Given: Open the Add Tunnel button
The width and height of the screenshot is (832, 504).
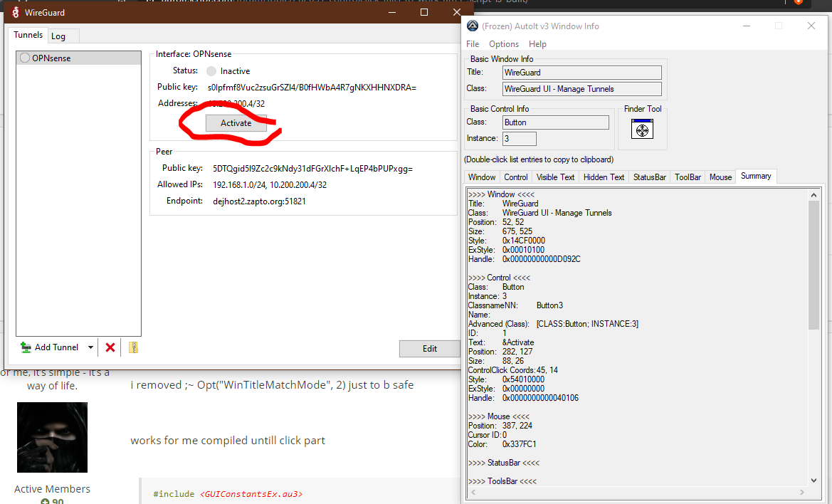Looking at the screenshot, I should 50,347.
